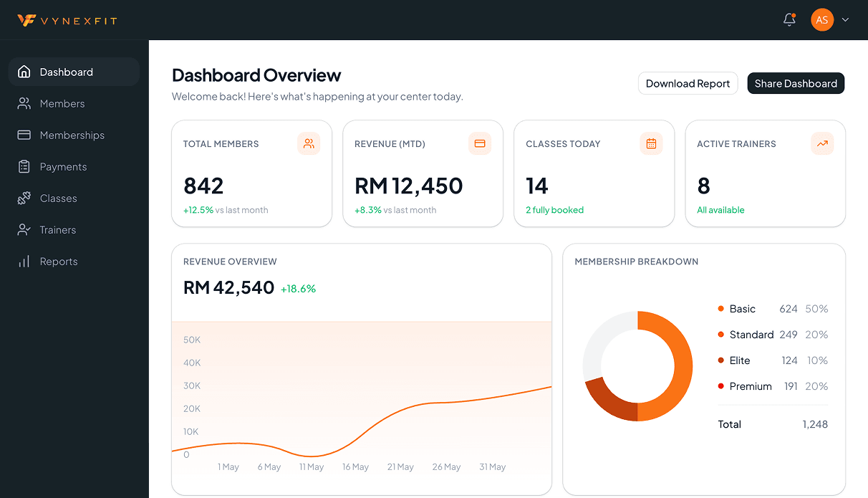868x498 pixels.
Task: Click the Total Members users icon
Action: 309,143
